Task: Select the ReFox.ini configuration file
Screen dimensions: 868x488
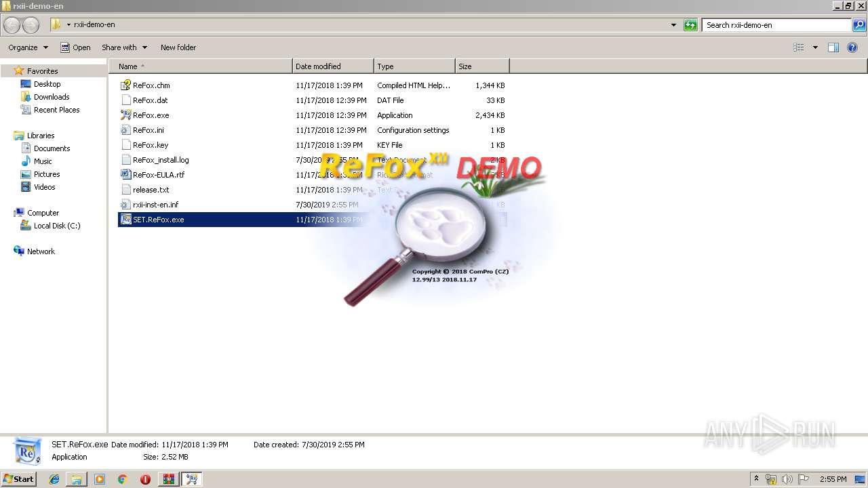Action: point(148,130)
